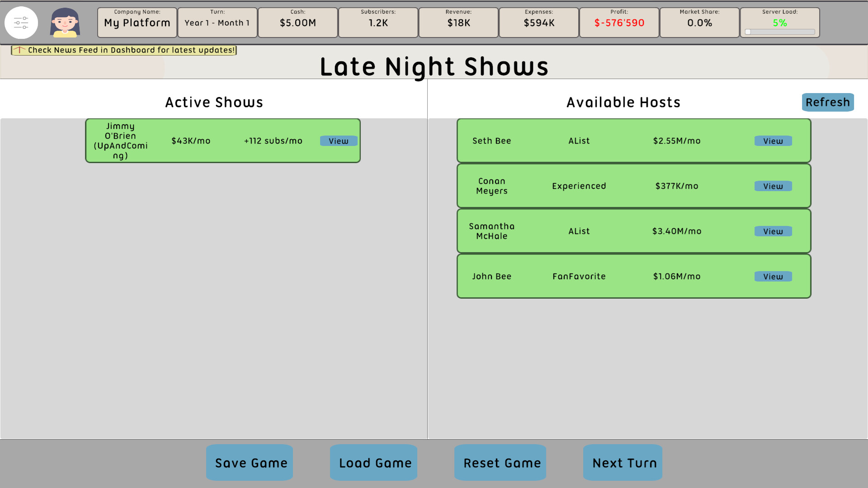Open the settings sliders icon
Viewport: 868px width, 488px height.
pos(21,22)
